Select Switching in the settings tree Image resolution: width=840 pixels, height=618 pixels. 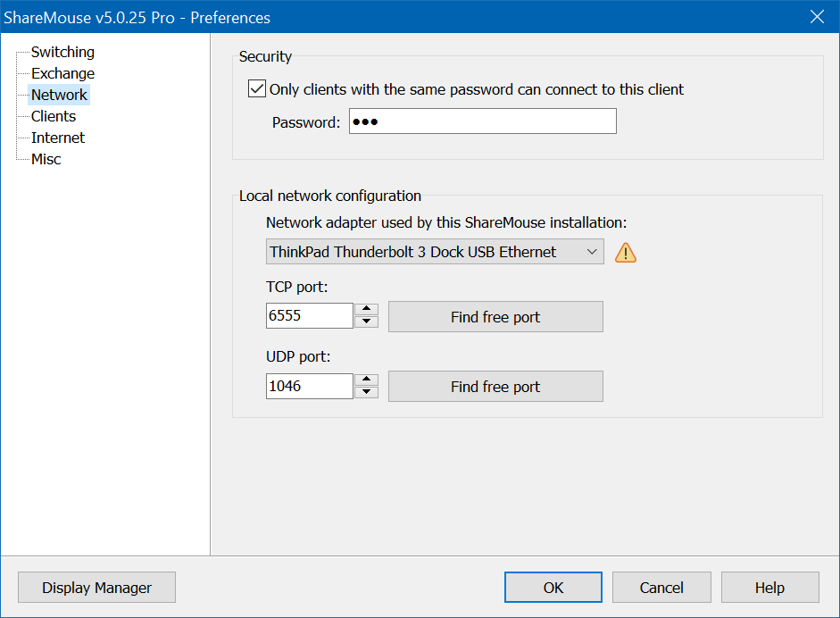[x=62, y=52]
